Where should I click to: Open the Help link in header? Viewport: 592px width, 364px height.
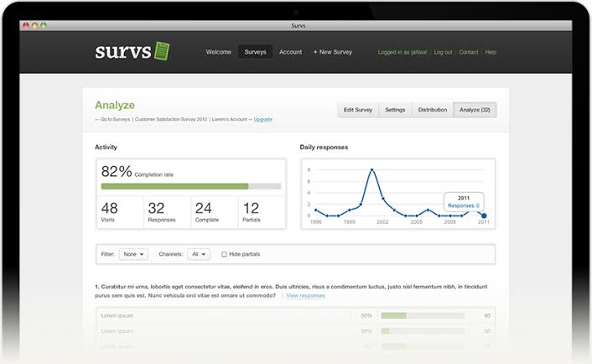click(x=491, y=52)
